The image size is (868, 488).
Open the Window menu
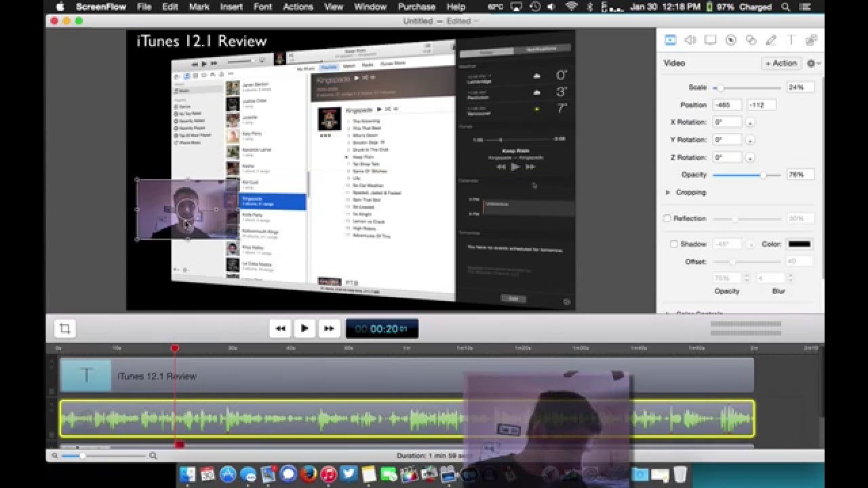(370, 7)
